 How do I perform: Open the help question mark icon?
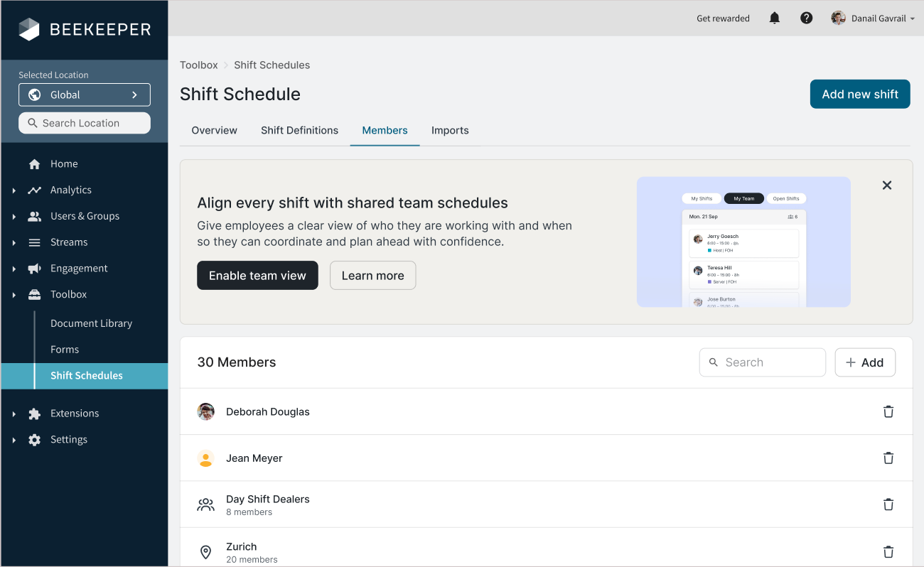[x=806, y=18]
